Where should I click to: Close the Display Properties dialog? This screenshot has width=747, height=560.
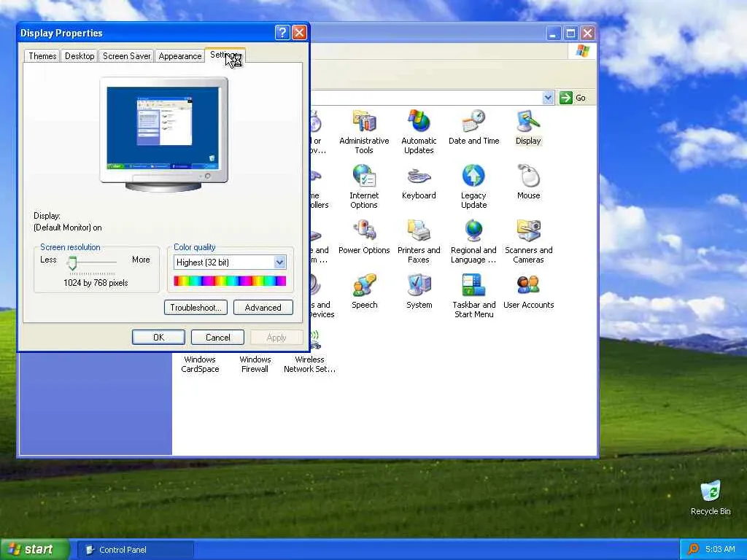pyautogui.click(x=299, y=32)
